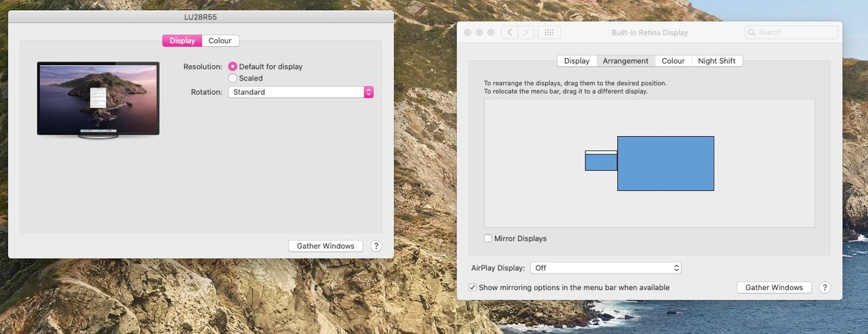Select the large display rectangle in arrangement
This screenshot has height=334, width=868.
[x=665, y=163]
